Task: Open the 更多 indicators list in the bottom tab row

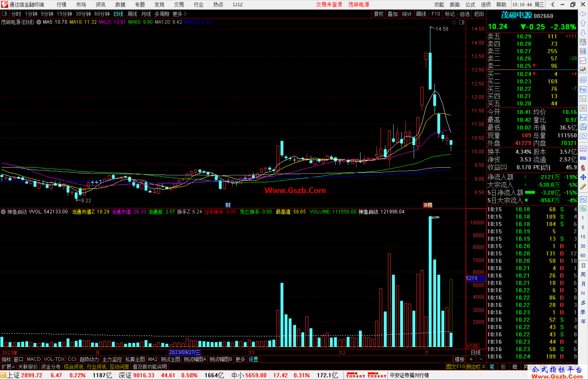Action: pyautogui.click(x=240, y=359)
